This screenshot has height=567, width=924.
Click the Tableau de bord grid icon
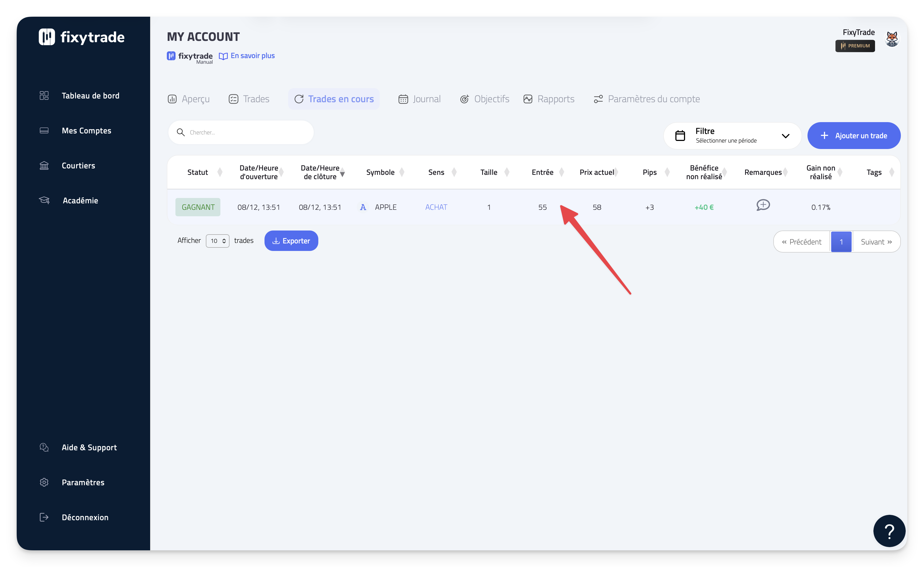(44, 96)
